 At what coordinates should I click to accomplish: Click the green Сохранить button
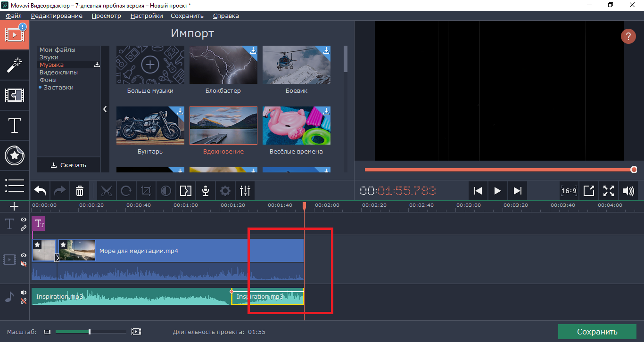pyautogui.click(x=597, y=332)
